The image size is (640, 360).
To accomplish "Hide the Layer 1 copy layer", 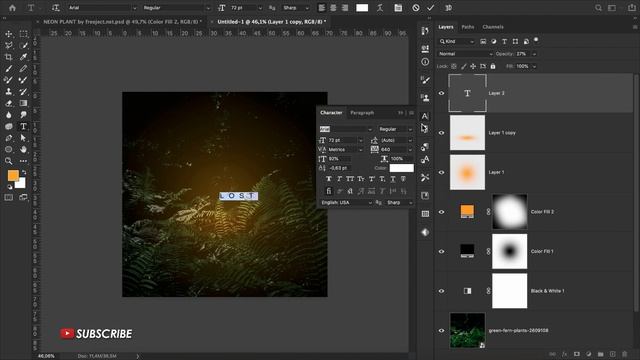I will coord(441,133).
